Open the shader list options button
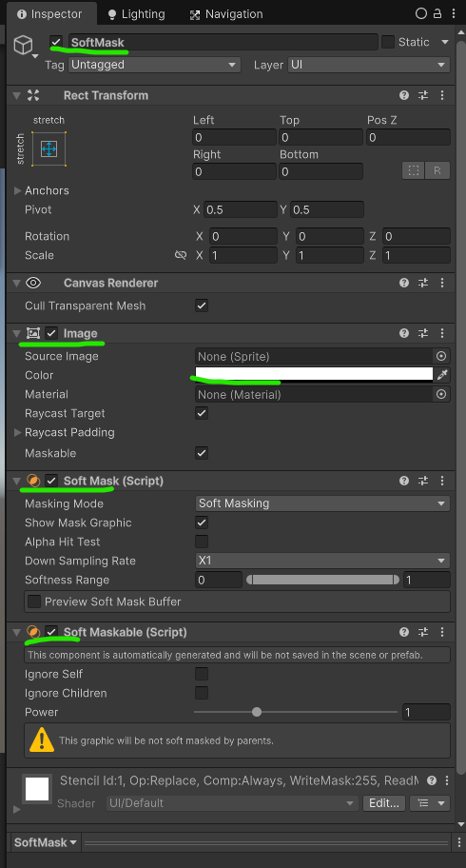The image size is (466, 868). point(430,803)
